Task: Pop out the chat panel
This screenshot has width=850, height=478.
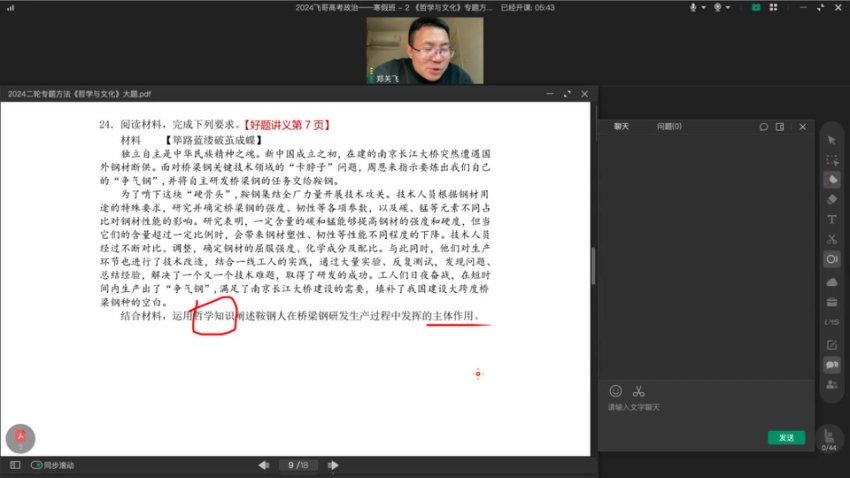Action: (x=780, y=127)
